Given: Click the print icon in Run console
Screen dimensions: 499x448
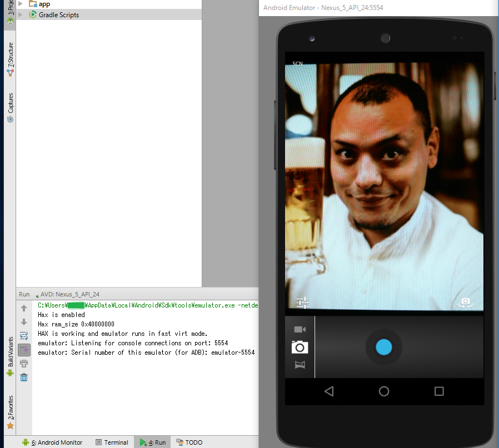Looking at the screenshot, I should point(24,364).
